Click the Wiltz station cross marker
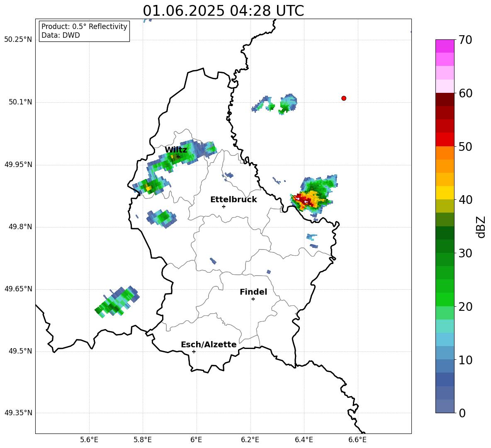The width and height of the screenshot is (491, 448). (x=178, y=157)
